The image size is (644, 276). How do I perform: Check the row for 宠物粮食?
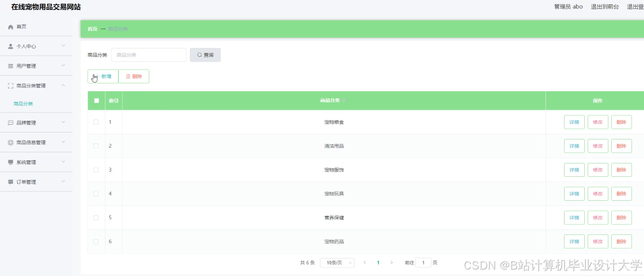96,122
